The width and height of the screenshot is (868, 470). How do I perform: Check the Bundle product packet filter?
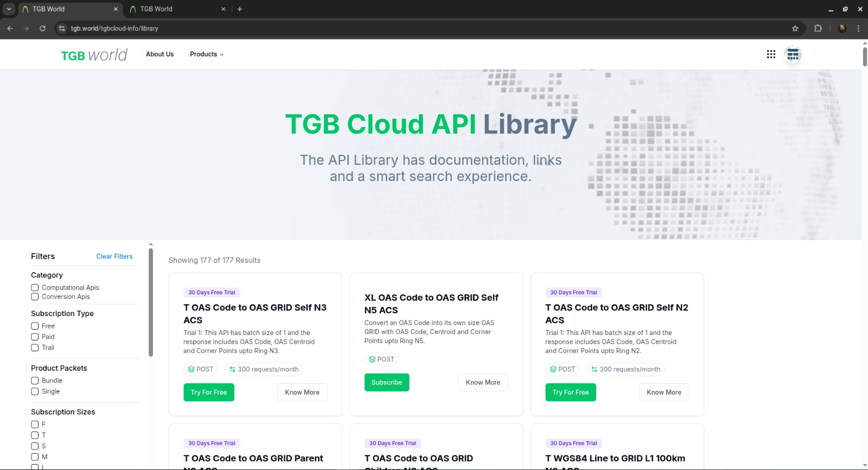(35, 381)
